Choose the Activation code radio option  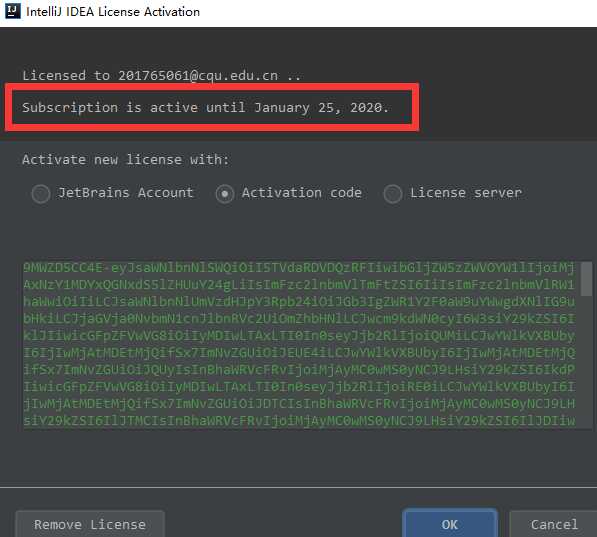pos(225,194)
